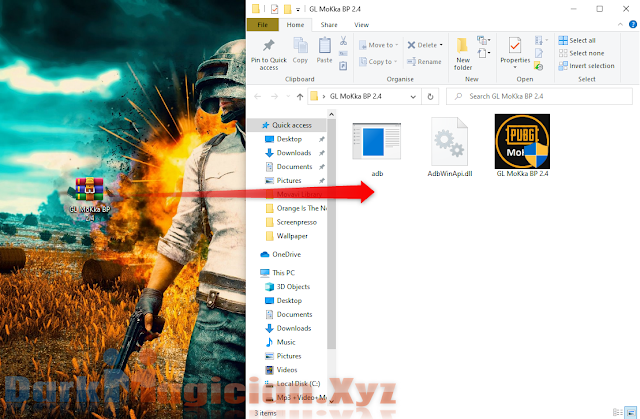
Task: Expand the address bar history dropdown
Action: point(413,97)
